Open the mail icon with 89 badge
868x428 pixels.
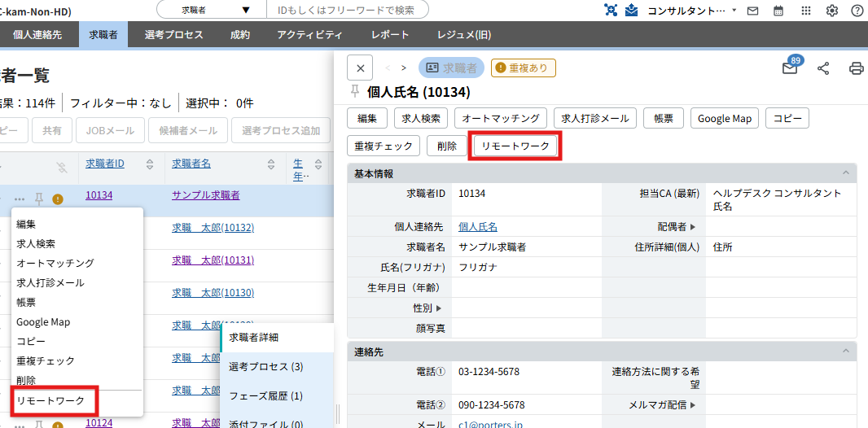(790, 68)
